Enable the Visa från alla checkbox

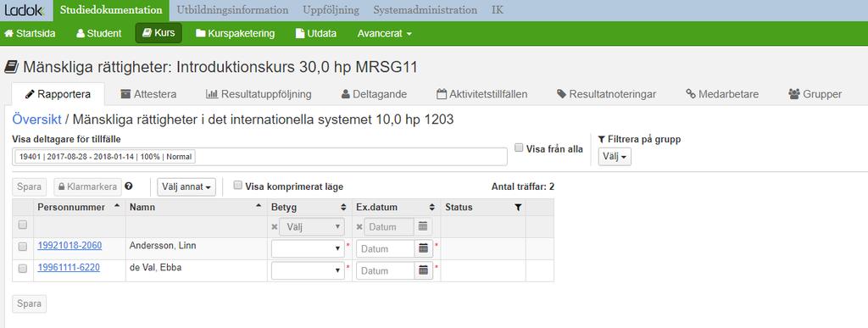click(x=519, y=147)
